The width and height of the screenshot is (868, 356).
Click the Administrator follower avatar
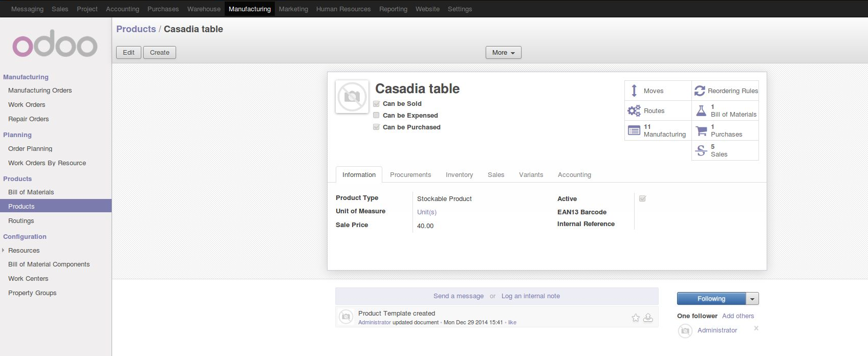tap(685, 331)
